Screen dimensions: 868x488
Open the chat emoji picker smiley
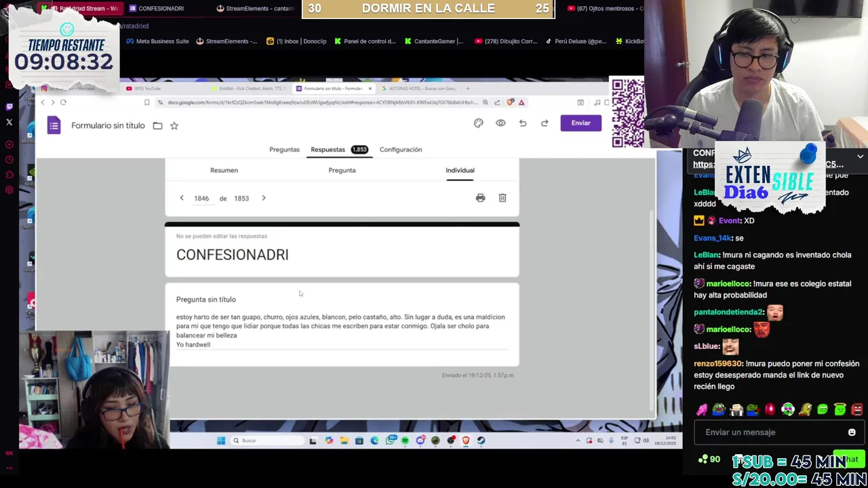[852, 432]
